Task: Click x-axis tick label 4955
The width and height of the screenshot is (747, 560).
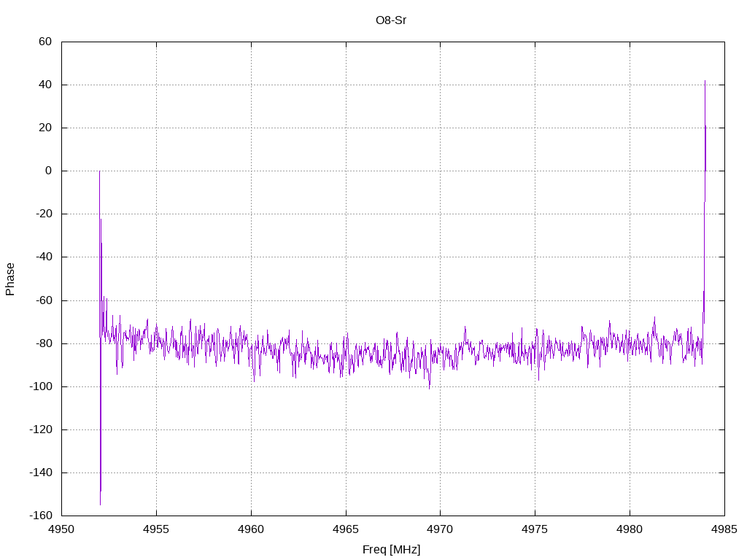Action: click(x=156, y=529)
